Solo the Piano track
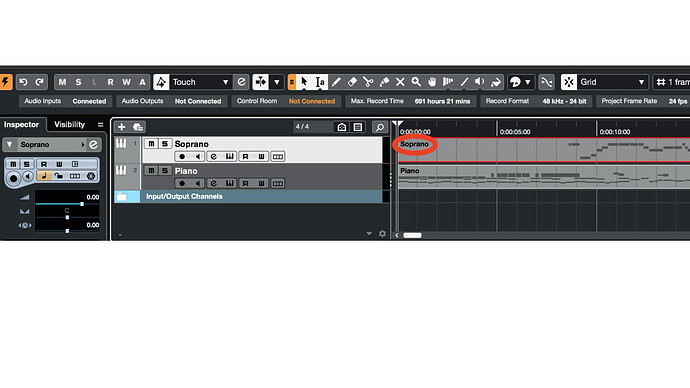 (x=165, y=171)
